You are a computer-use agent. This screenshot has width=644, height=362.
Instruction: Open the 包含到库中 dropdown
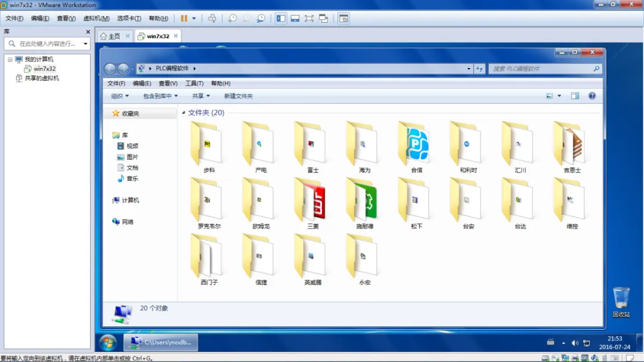pyautogui.click(x=160, y=96)
